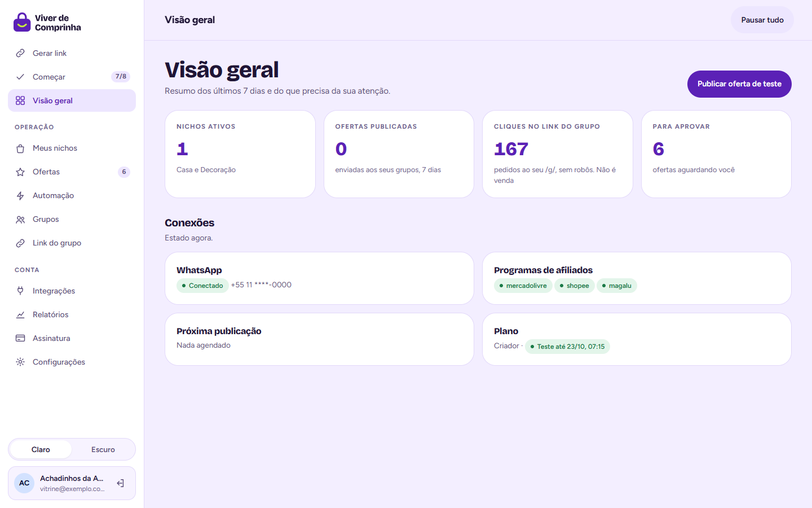The width and height of the screenshot is (812, 508).
Task: Click the lightning icon beside Automação
Action: (20, 196)
